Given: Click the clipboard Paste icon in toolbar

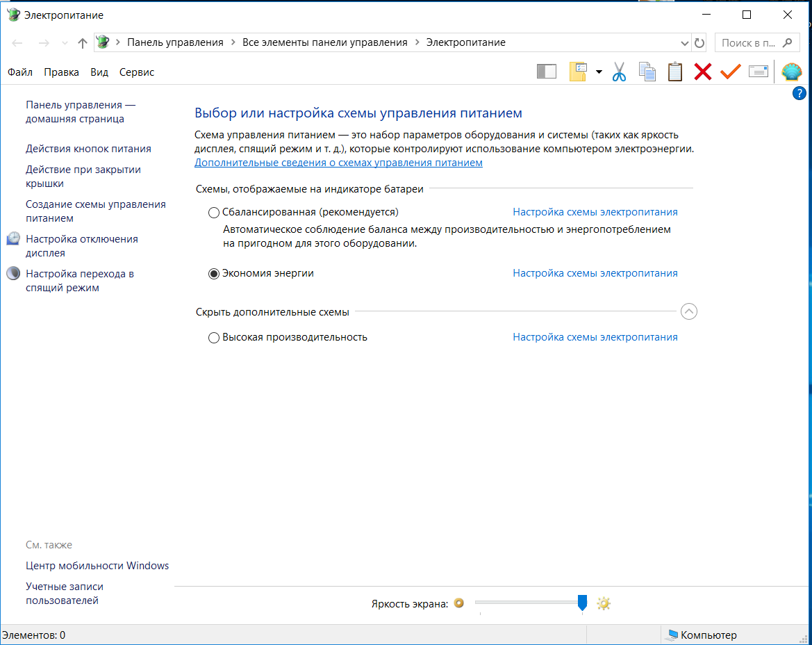Looking at the screenshot, I should pos(675,72).
